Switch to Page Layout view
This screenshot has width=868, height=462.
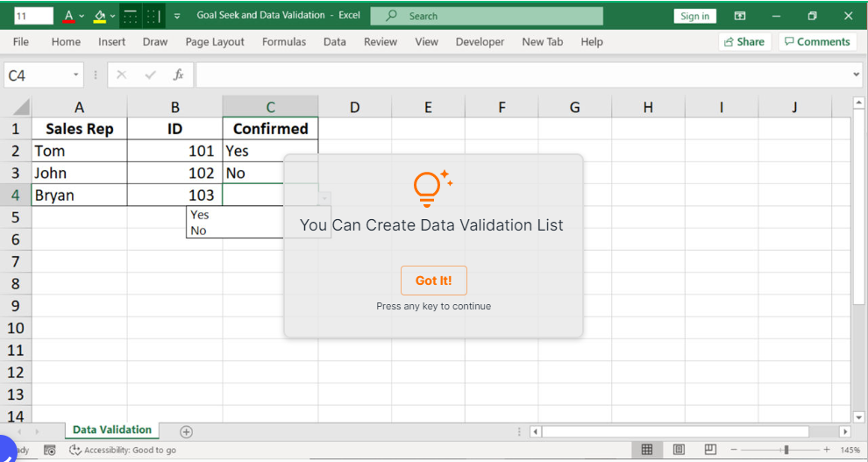click(x=679, y=450)
